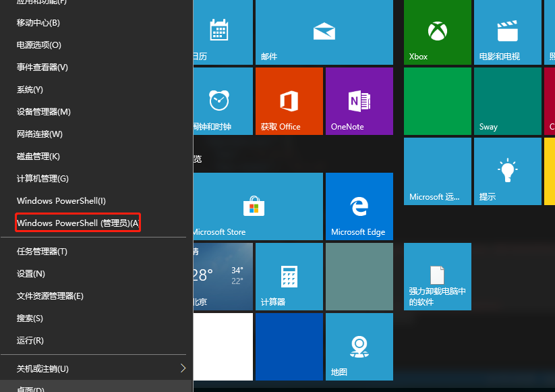Click the weather tile showing 28°
Screen dimensions: 555x392
pos(223,276)
